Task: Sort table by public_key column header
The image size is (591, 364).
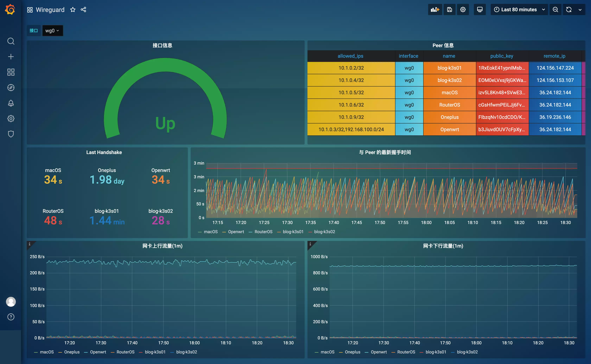Action: pos(502,56)
